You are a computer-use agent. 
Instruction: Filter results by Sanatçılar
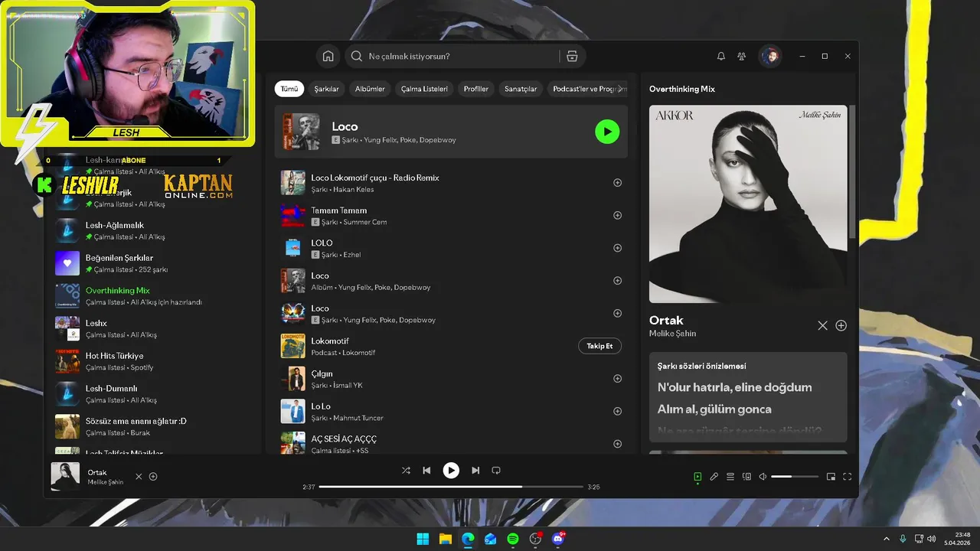coord(521,89)
